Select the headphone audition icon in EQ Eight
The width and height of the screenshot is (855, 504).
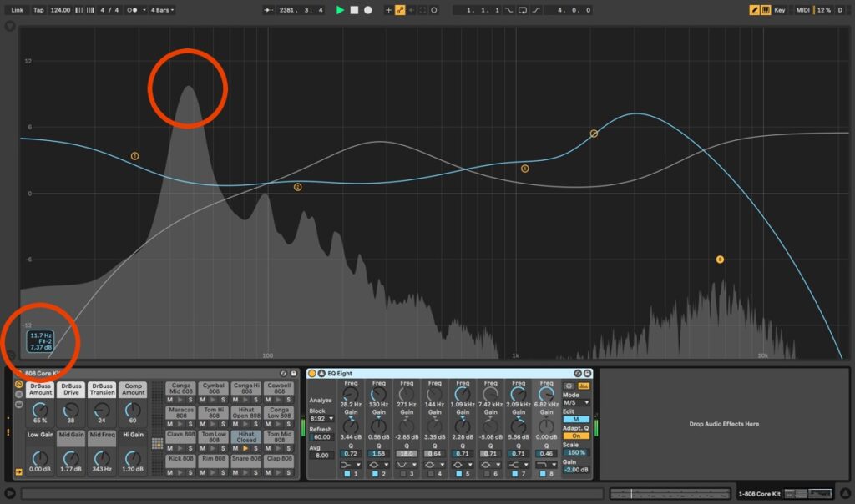click(568, 386)
